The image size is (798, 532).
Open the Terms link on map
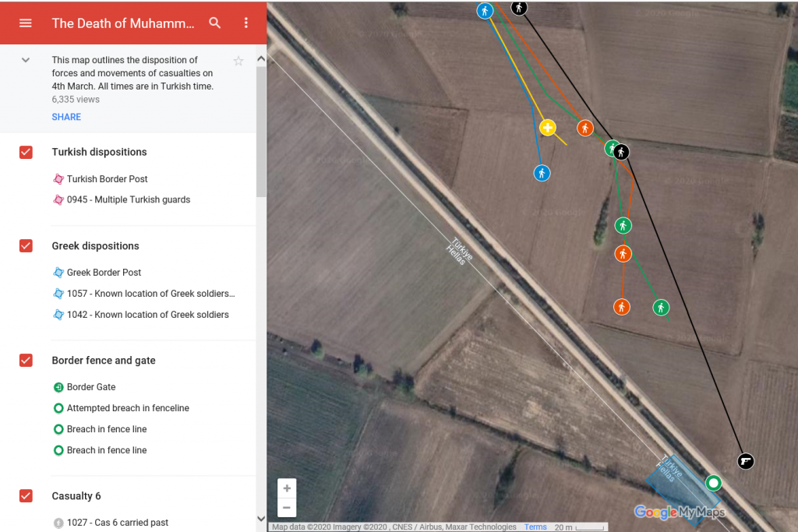[x=535, y=527]
